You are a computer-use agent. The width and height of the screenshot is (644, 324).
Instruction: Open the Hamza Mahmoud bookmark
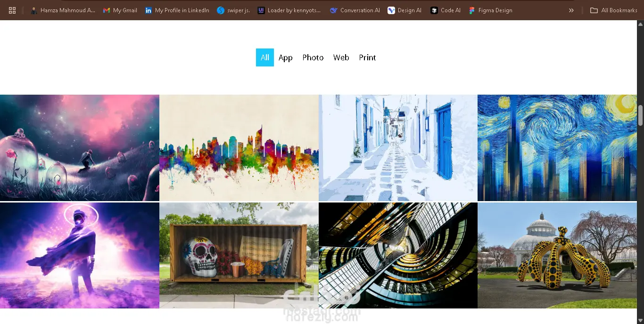tap(63, 10)
